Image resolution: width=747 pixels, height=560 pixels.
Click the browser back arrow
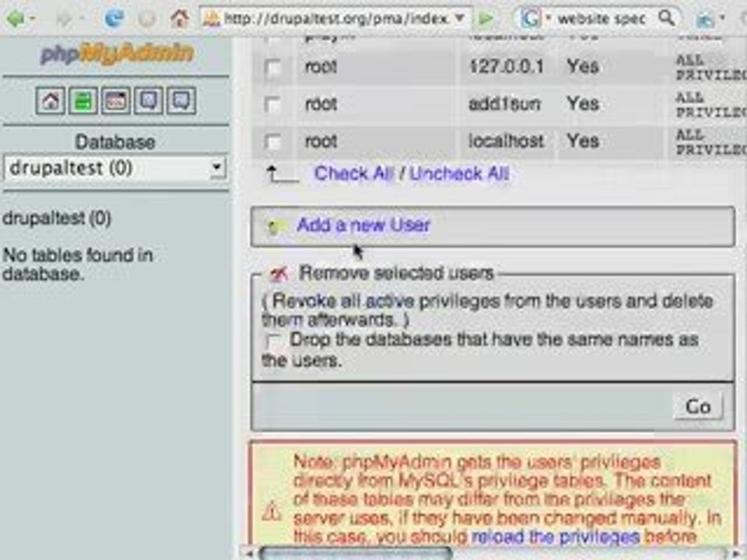16,19
